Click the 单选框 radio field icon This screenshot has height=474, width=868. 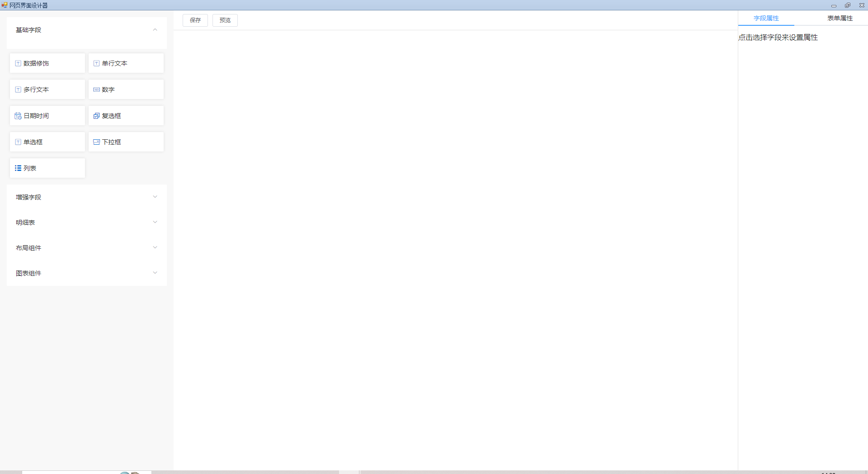[x=18, y=142]
